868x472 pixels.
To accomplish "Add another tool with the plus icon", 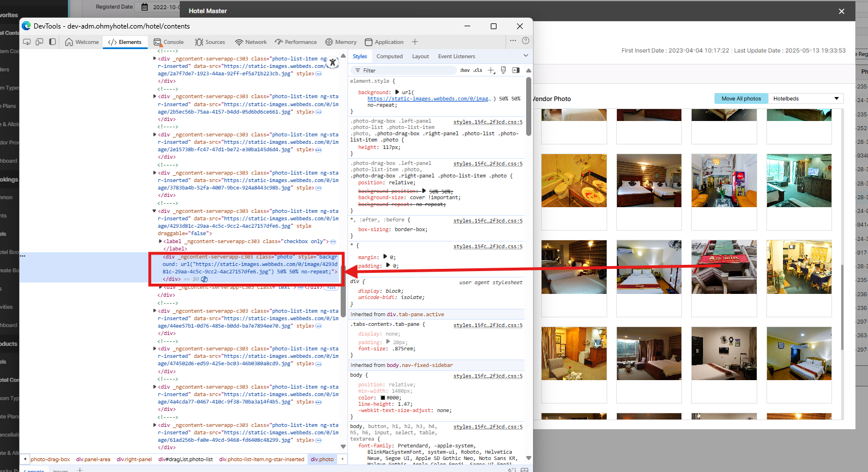I will tap(415, 42).
